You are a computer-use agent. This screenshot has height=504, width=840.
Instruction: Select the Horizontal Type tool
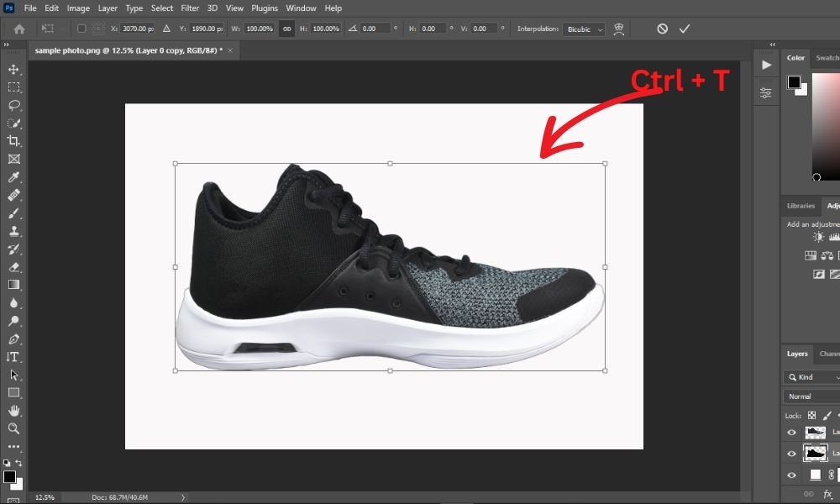click(x=13, y=357)
